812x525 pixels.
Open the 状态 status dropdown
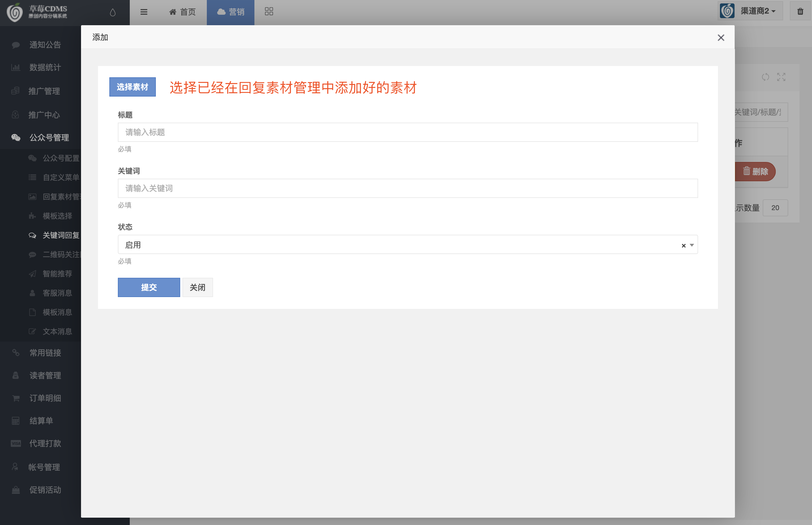(407, 245)
